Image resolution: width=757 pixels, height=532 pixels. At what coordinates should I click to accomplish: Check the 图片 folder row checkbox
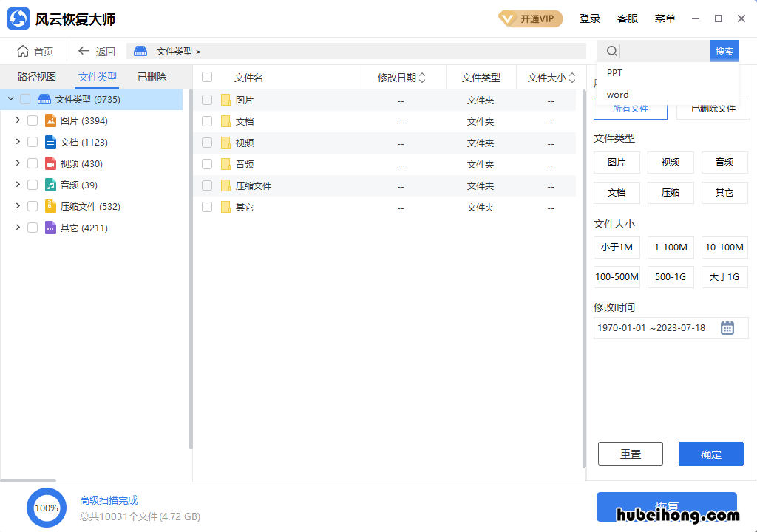tap(207, 100)
